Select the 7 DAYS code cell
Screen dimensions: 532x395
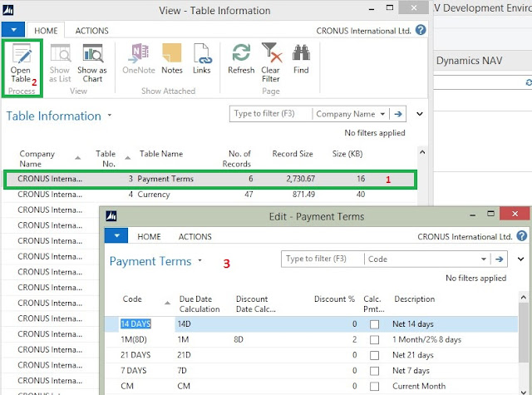[133, 371]
